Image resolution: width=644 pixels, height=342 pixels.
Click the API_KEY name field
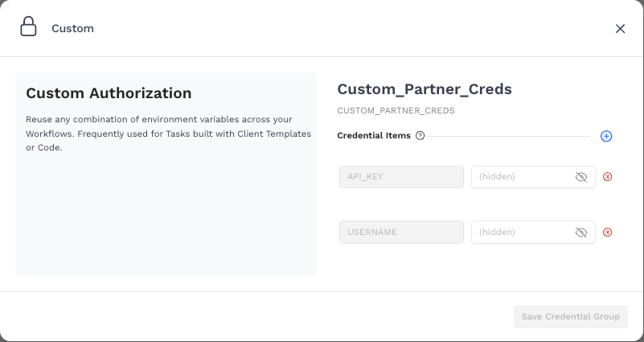401,177
